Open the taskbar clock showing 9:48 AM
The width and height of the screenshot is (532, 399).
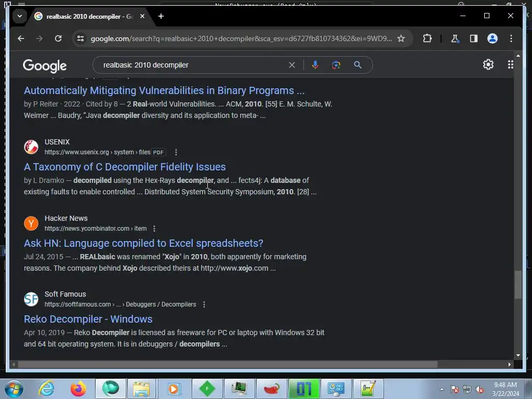(x=506, y=389)
